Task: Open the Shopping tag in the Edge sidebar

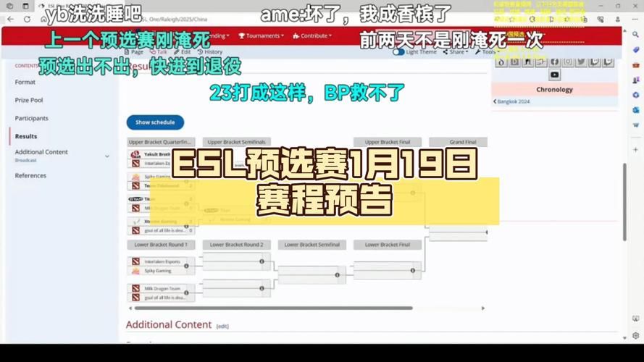Action: (x=636, y=50)
